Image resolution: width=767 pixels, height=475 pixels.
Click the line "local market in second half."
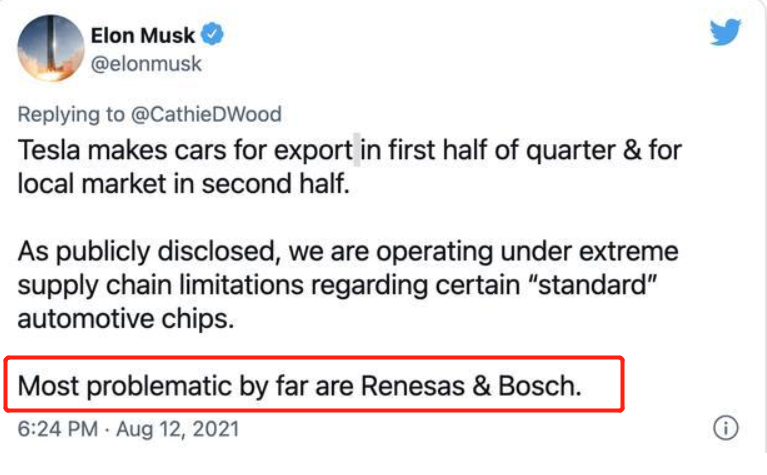point(183,184)
